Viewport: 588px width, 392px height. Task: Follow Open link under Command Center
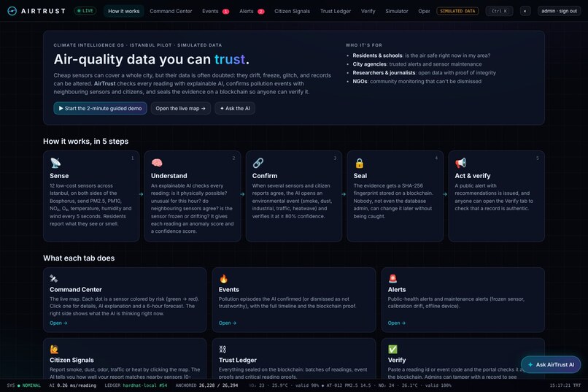[x=58, y=323]
